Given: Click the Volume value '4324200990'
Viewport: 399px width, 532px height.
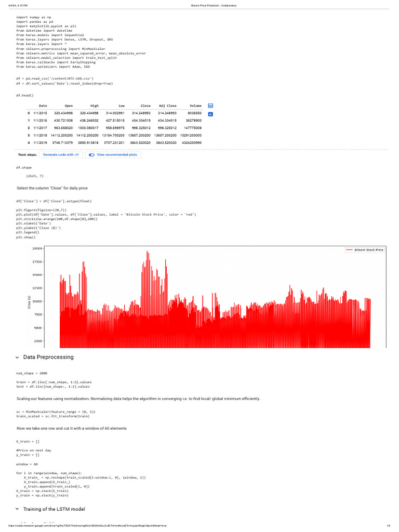Looking at the screenshot, I should [192, 143].
